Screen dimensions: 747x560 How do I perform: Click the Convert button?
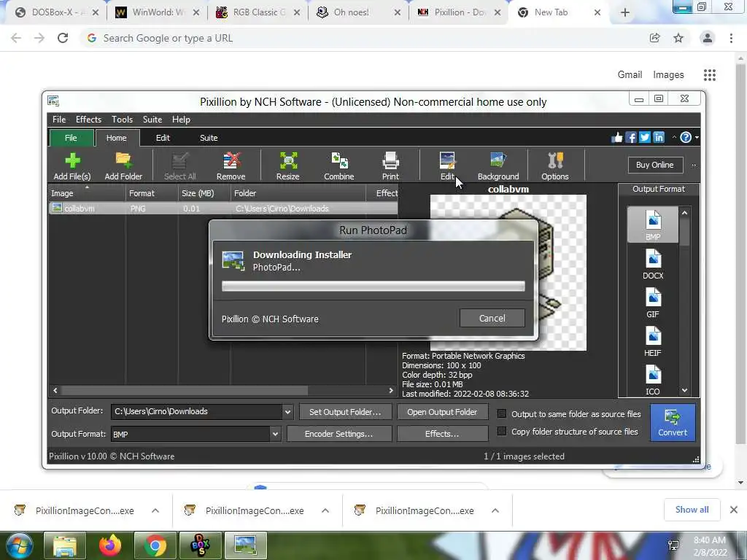pos(673,422)
